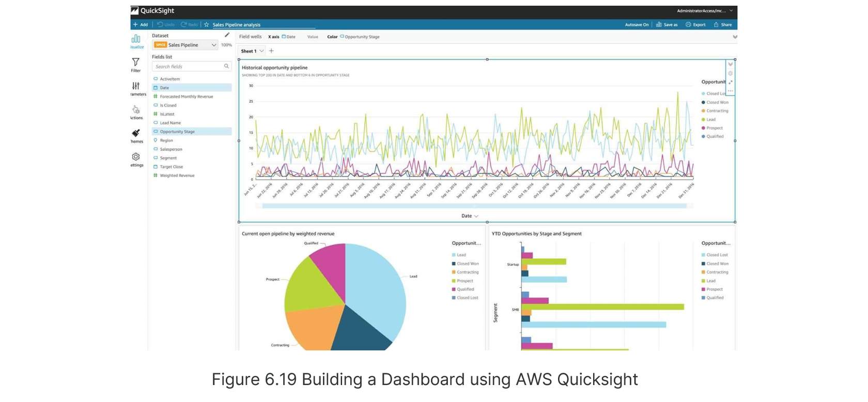Viewport: 868px width, 402px height.
Task: Select the IsLatest field
Action: pos(192,114)
